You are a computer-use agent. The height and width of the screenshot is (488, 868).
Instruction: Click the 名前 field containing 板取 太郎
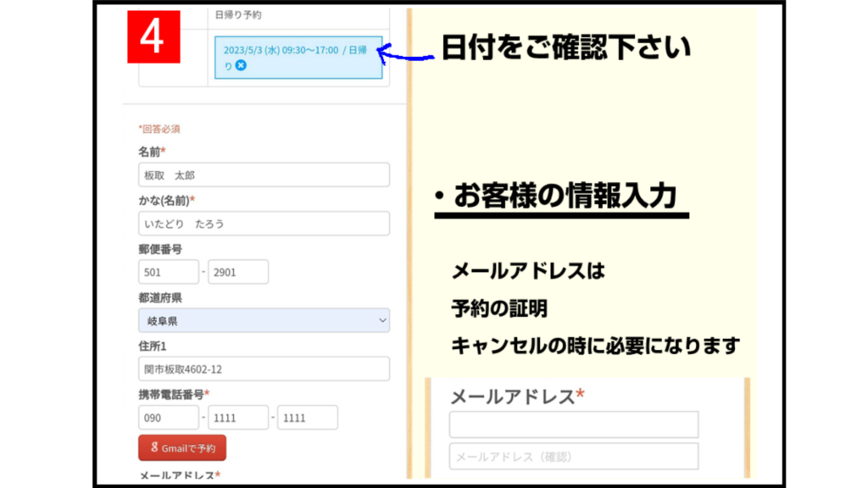tap(264, 175)
